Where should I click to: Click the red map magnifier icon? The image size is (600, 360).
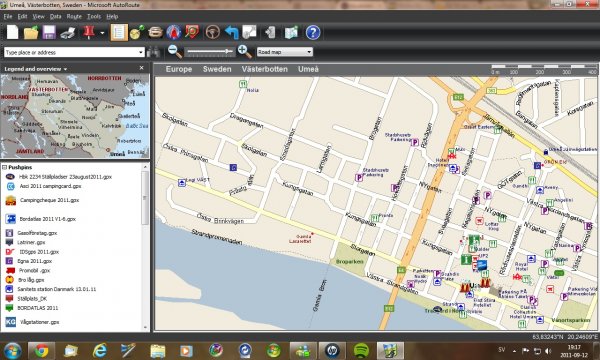[x=192, y=33]
